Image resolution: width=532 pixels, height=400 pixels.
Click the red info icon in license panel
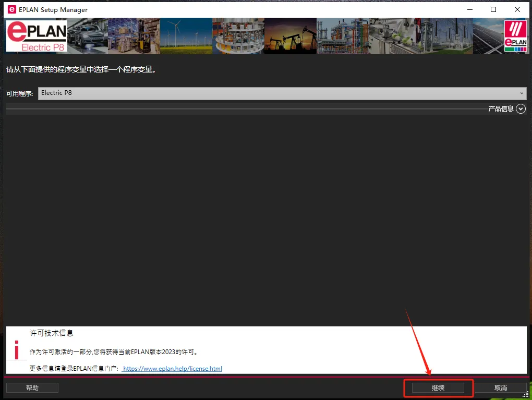[17, 350]
